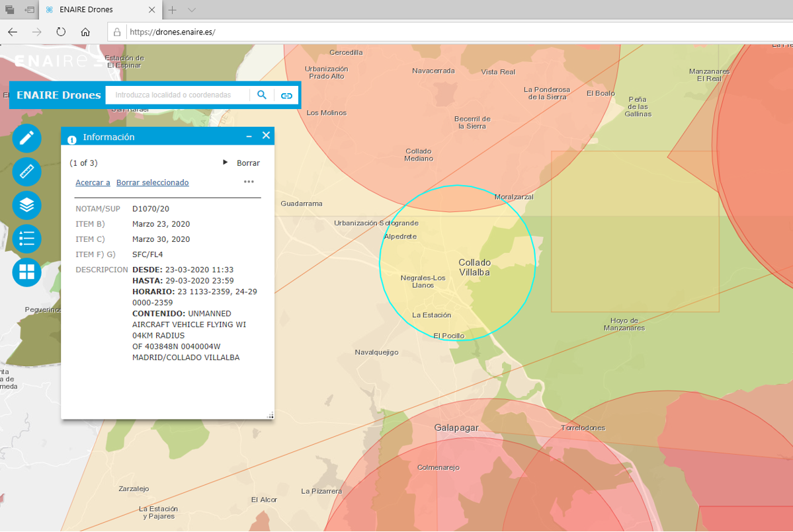Click the La Ponderosa de la Sierra label
Image resolution: width=793 pixels, height=532 pixels.
point(547,93)
